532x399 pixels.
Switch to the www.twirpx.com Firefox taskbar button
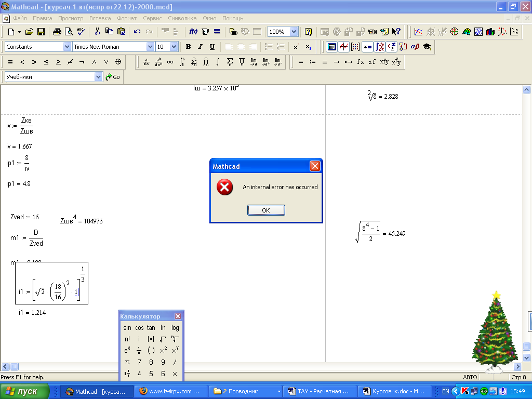coord(171,392)
